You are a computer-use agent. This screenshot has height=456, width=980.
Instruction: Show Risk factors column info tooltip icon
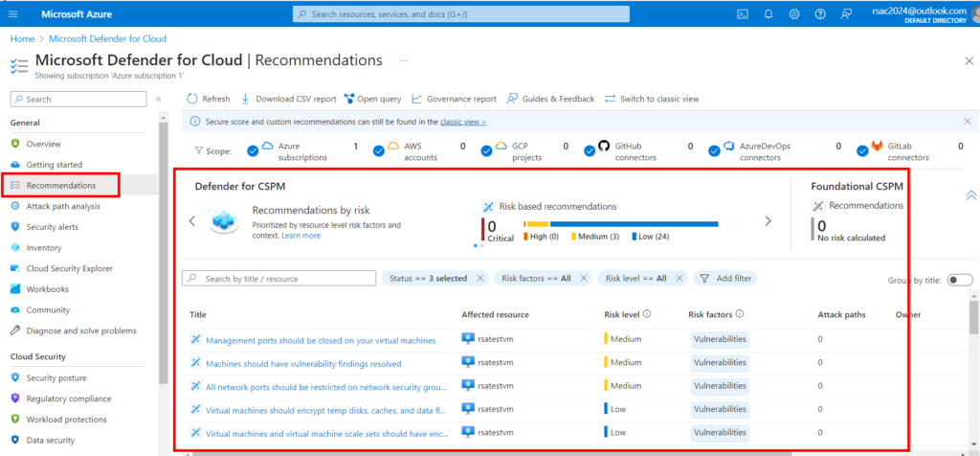point(740,314)
